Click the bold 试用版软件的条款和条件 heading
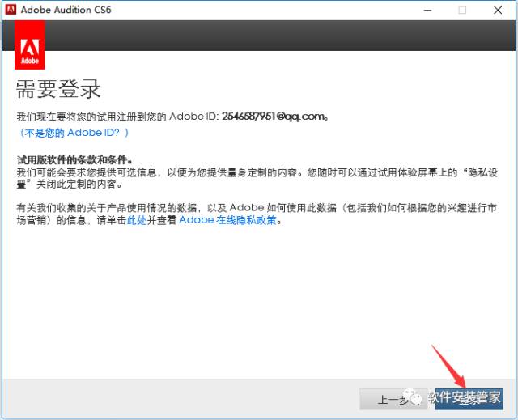The image size is (518, 420). point(74,160)
